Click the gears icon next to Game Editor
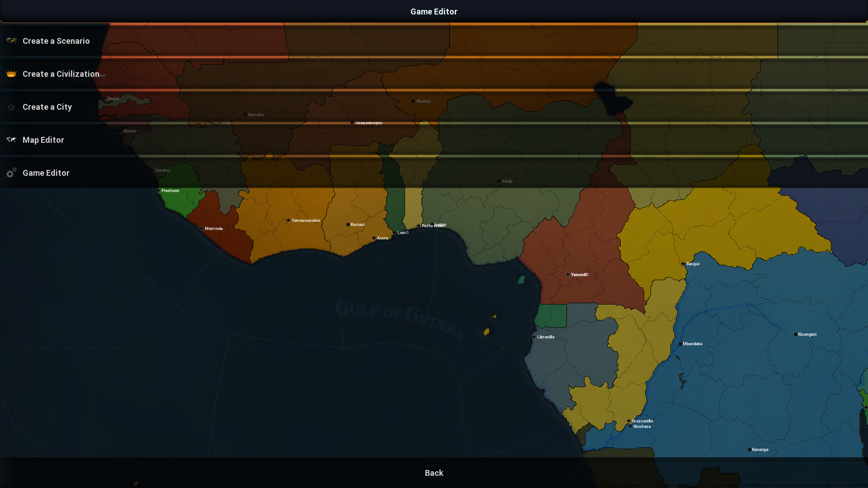Viewport: 868px width, 488px height. (11, 173)
